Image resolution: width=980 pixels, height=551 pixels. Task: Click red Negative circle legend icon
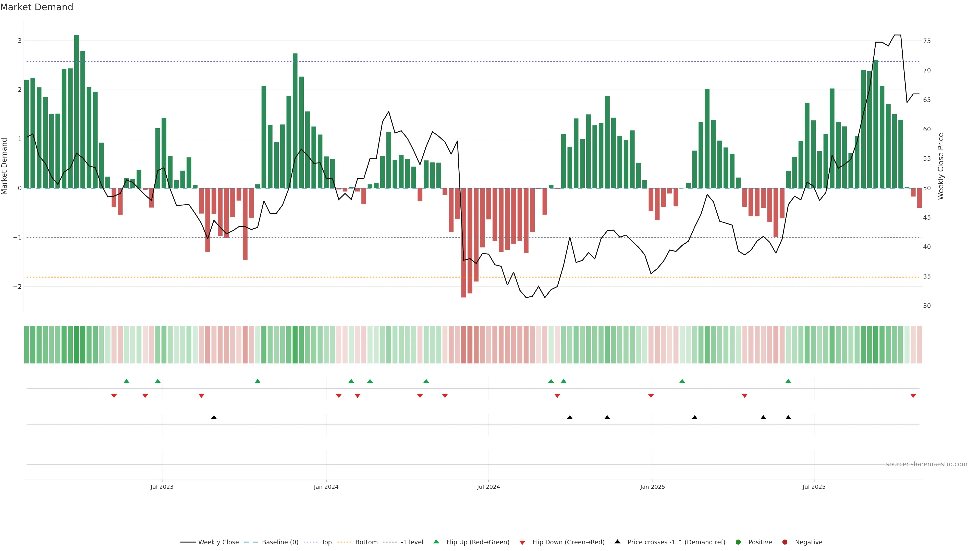click(785, 542)
